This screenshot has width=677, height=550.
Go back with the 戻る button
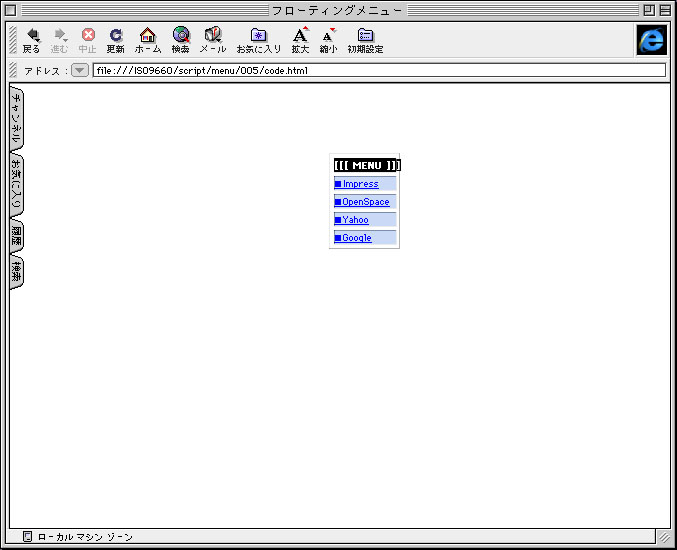click(32, 41)
